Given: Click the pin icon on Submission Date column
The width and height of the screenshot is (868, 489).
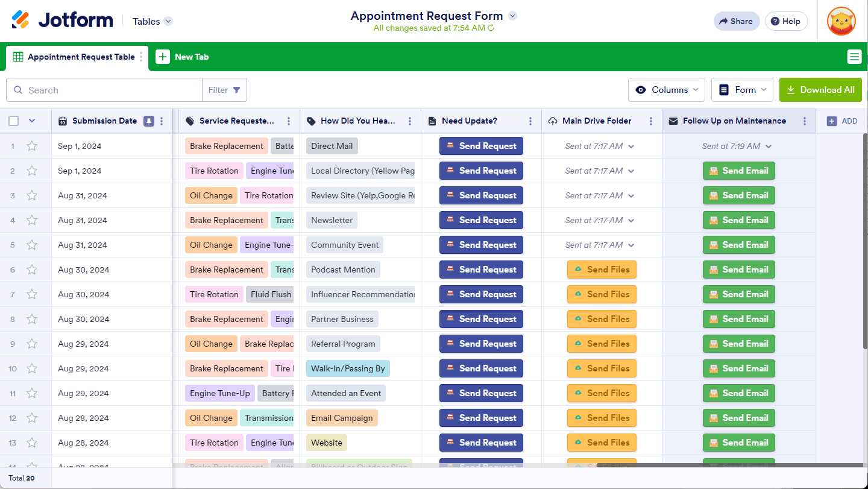Looking at the screenshot, I should click(x=149, y=121).
